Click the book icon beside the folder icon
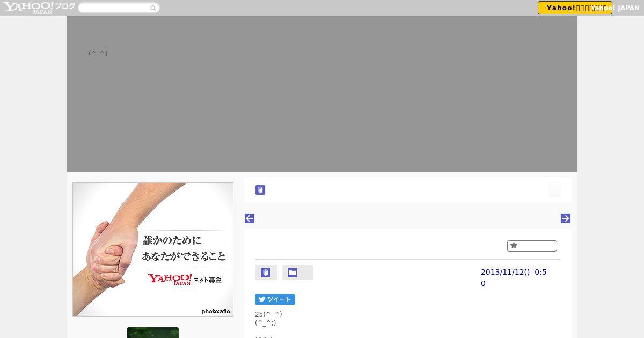The width and height of the screenshot is (644, 338). pyautogui.click(x=266, y=273)
